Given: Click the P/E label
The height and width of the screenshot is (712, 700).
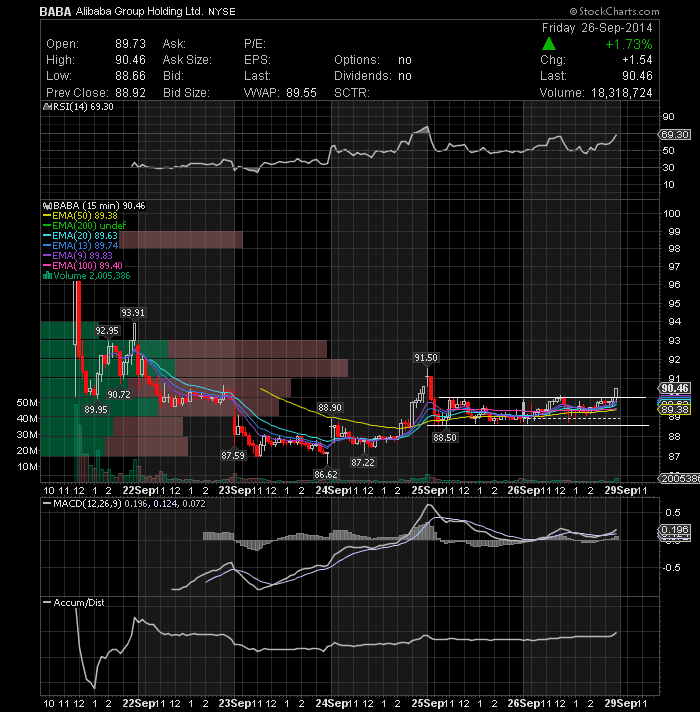Looking at the screenshot, I should coord(255,44).
